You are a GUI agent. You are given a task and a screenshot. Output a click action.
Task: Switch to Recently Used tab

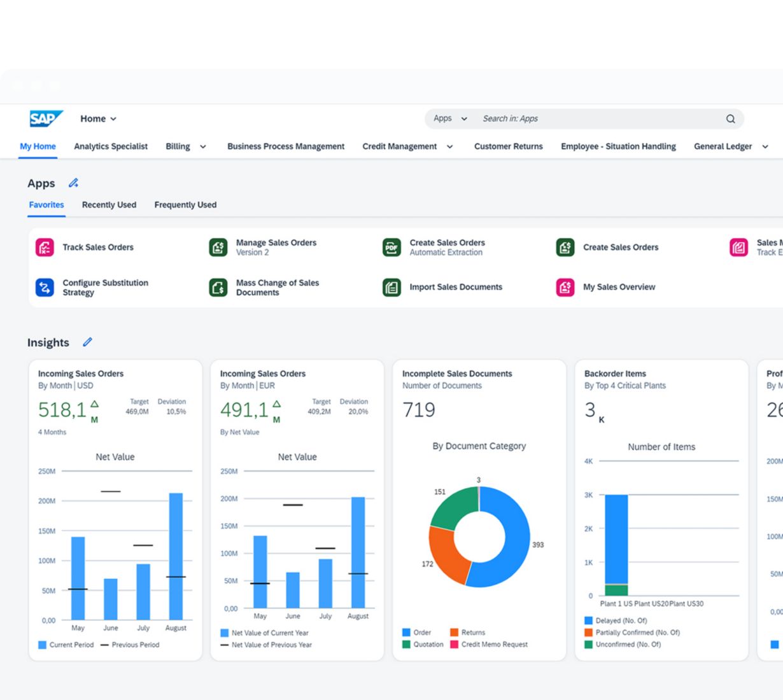pos(109,205)
